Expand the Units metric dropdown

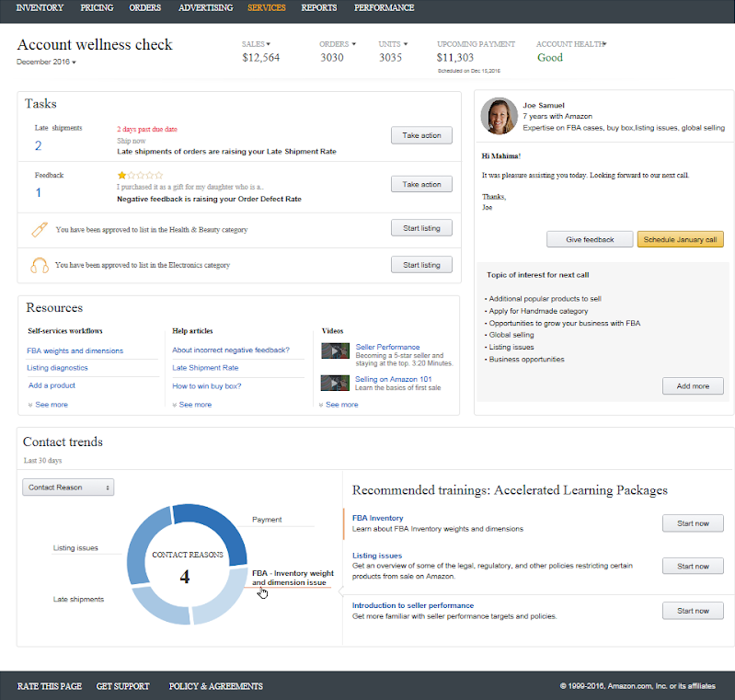click(x=393, y=44)
